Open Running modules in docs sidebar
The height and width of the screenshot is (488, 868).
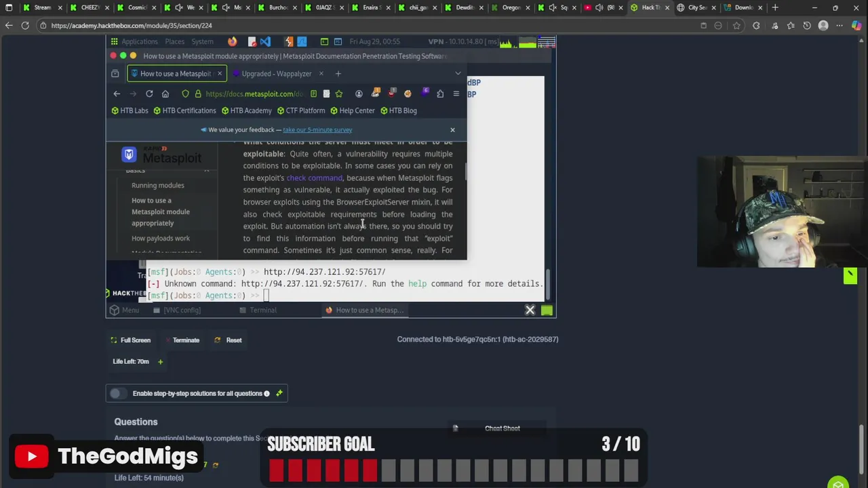tap(157, 185)
